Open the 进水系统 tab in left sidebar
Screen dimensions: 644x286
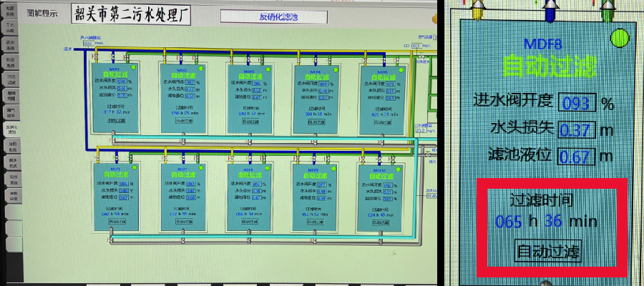(11, 45)
